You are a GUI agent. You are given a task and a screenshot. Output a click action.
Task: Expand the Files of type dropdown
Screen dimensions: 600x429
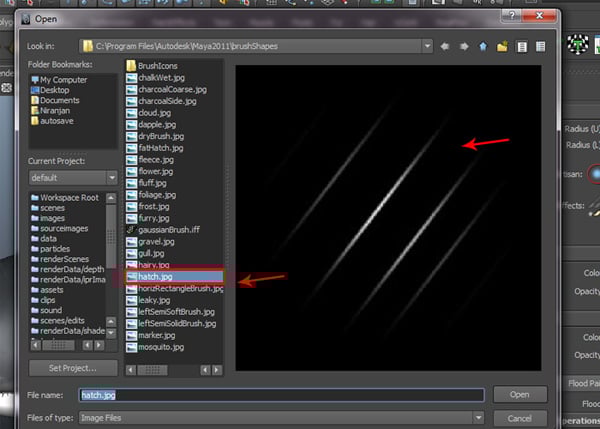(x=479, y=415)
